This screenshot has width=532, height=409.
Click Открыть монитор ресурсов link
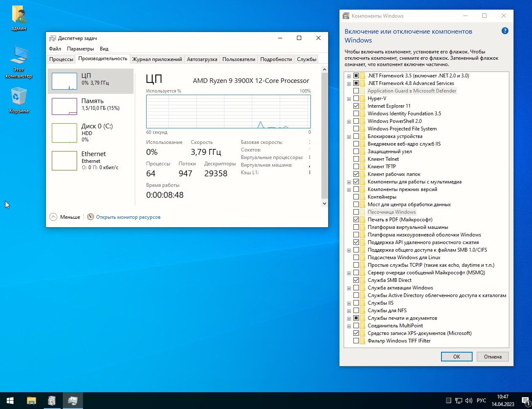(x=128, y=217)
